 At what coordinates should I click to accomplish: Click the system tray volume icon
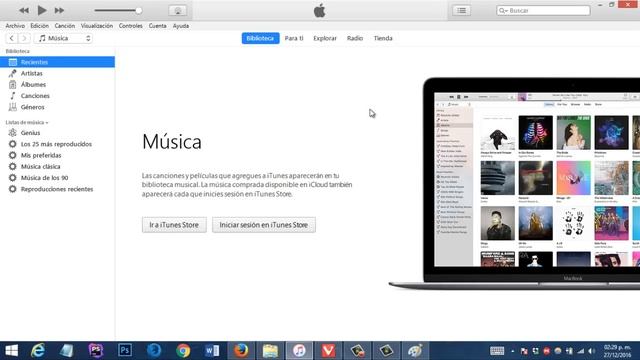click(591, 351)
